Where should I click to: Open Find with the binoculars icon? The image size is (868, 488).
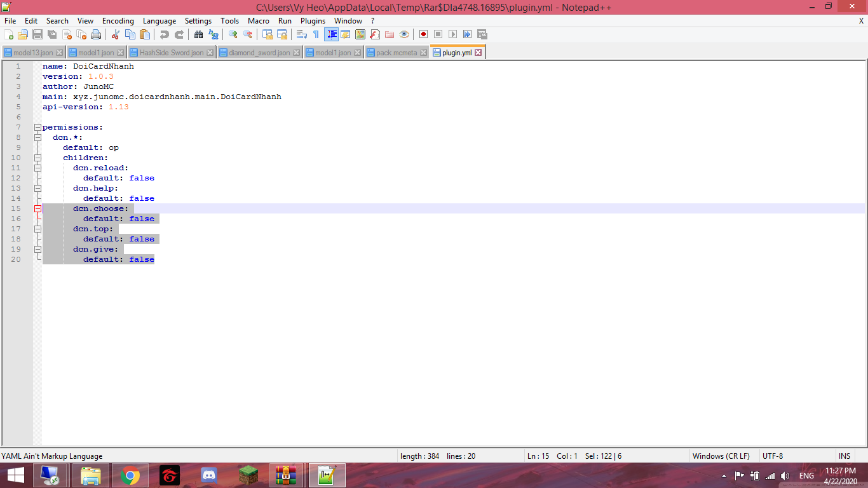click(199, 34)
